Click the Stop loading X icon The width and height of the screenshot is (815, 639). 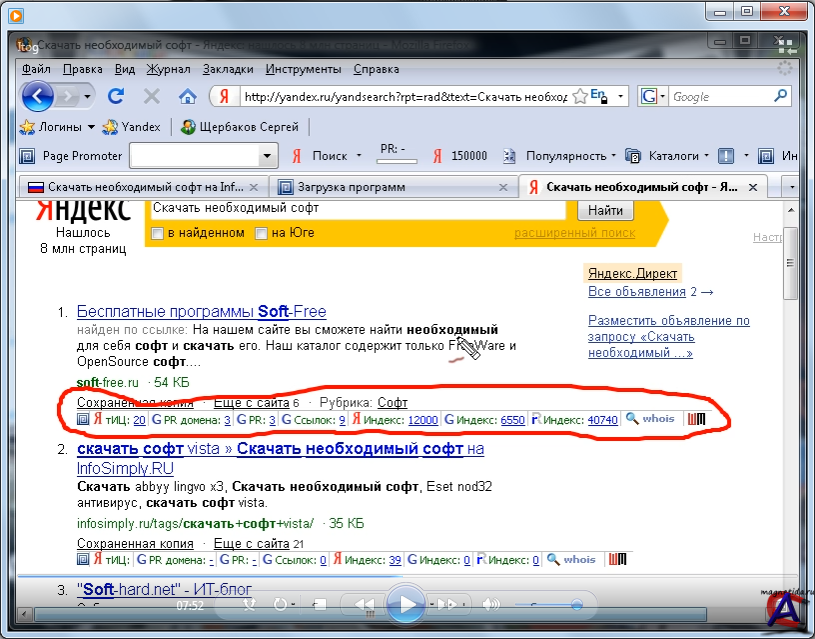(x=152, y=96)
